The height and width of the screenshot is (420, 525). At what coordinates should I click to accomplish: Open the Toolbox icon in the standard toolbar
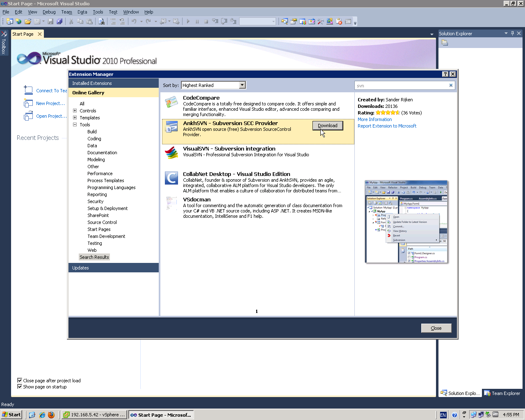tap(320, 21)
